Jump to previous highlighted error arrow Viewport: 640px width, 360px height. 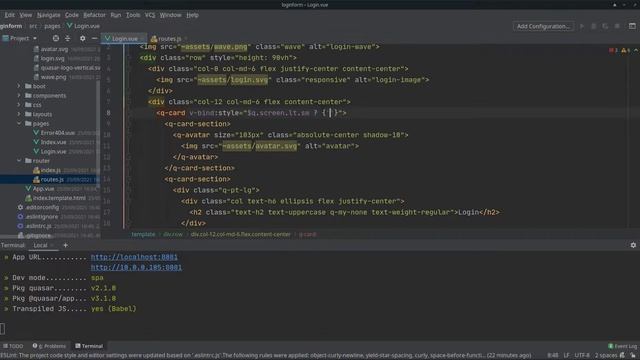click(x=636, y=50)
